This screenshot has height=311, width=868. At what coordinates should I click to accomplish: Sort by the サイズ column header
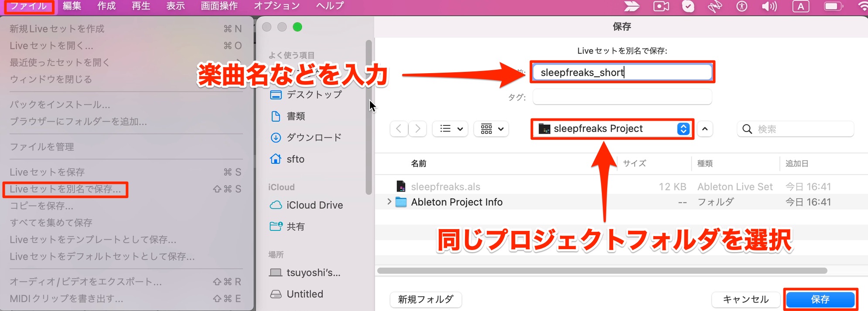pyautogui.click(x=634, y=163)
